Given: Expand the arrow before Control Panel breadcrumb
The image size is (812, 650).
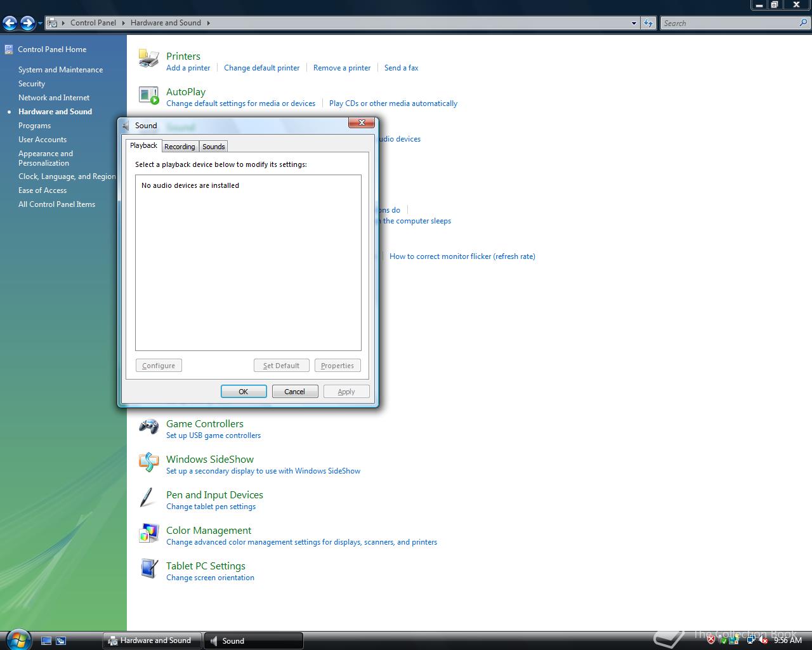Looking at the screenshot, I should pyautogui.click(x=63, y=23).
